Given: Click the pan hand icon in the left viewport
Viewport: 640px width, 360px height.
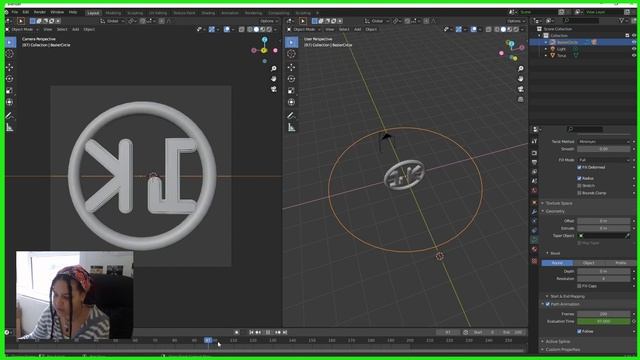Looking at the screenshot, I should (x=273, y=79).
